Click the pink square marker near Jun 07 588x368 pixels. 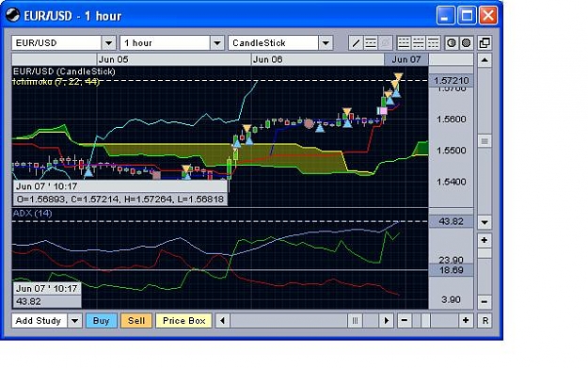382,111
